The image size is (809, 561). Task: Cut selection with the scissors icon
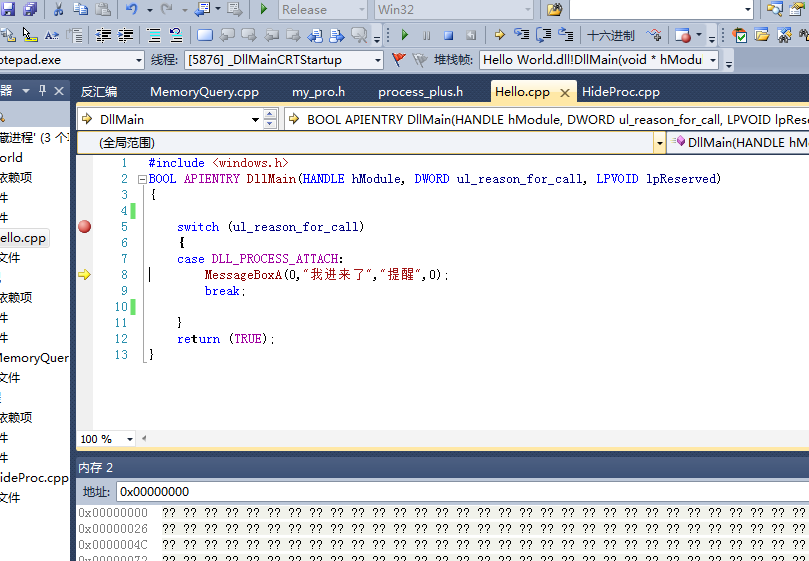click(x=58, y=9)
